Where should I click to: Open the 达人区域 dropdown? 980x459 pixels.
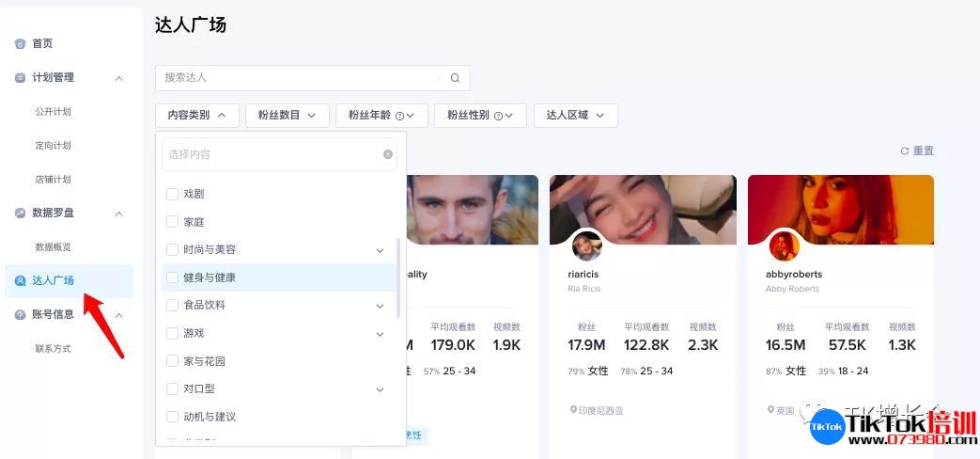click(x=576, y=116)
